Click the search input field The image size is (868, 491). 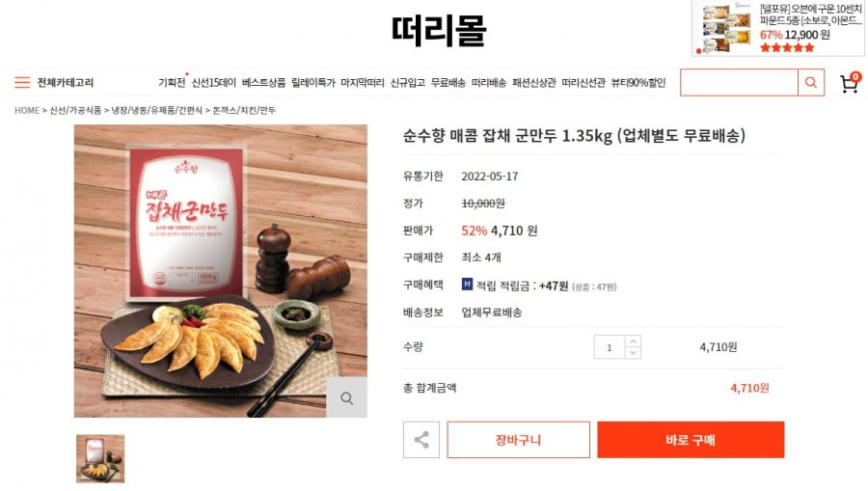pyautogui.click(x=739, y=83)
